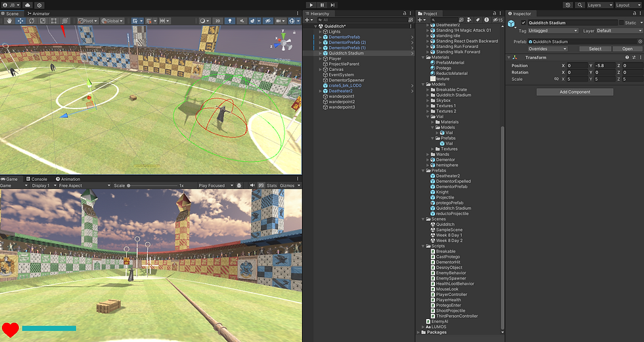Adjust the Game view Scale slider
Viewport: 644px width, 342px height.
pyautogui.click(x=151, y=185)
